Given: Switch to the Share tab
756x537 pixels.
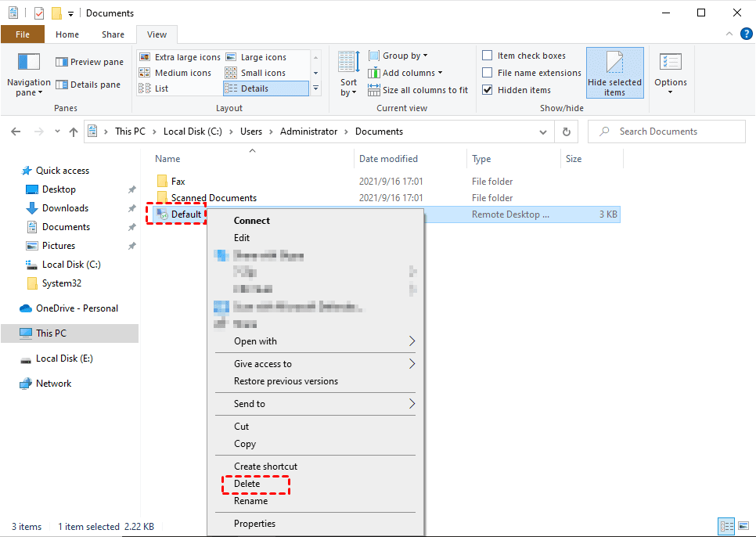Looking at the screenshot, I should click(x=113, y=34).
